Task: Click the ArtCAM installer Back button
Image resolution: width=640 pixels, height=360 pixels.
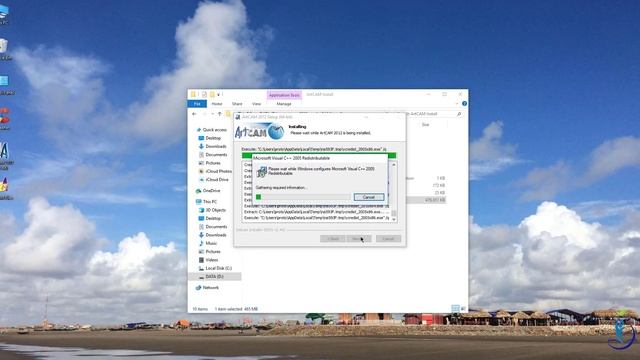Action: coord(332,239)
